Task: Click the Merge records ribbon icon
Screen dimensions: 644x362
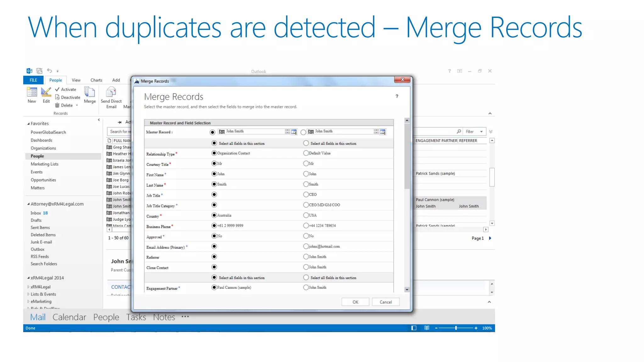Action: tap(90, 92)
